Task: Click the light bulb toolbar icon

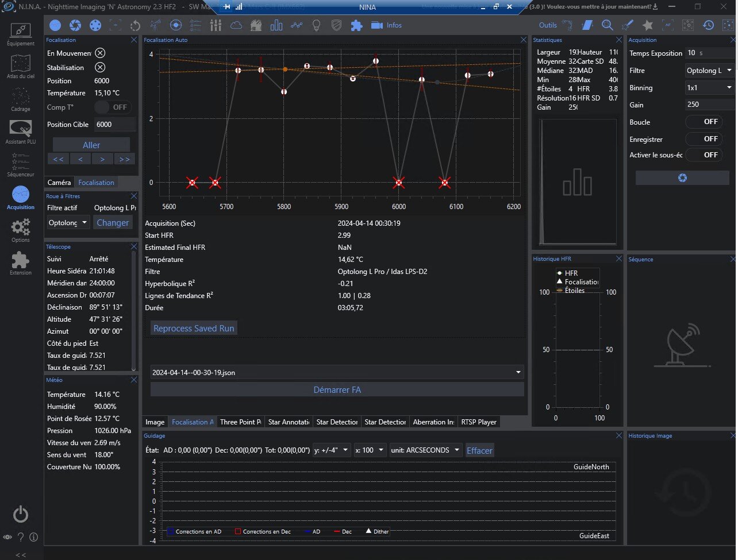Action: 316,25
